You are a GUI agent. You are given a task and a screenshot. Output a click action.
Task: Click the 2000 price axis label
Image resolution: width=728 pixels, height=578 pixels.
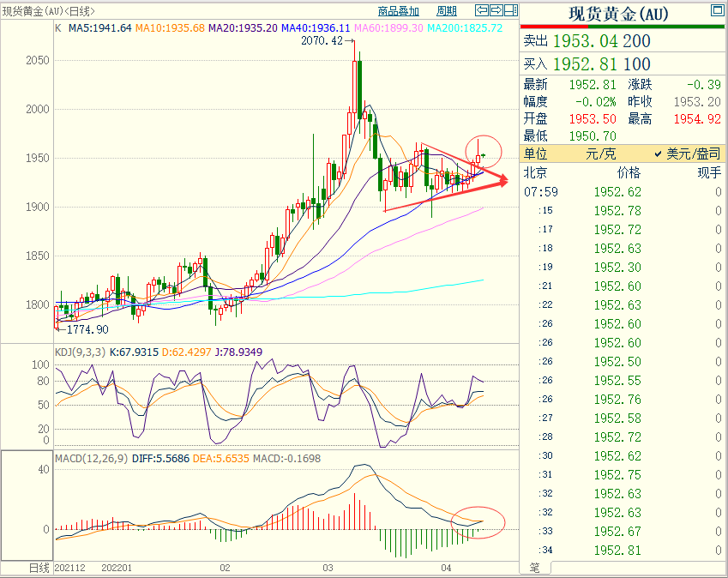(x=37, y=109)
